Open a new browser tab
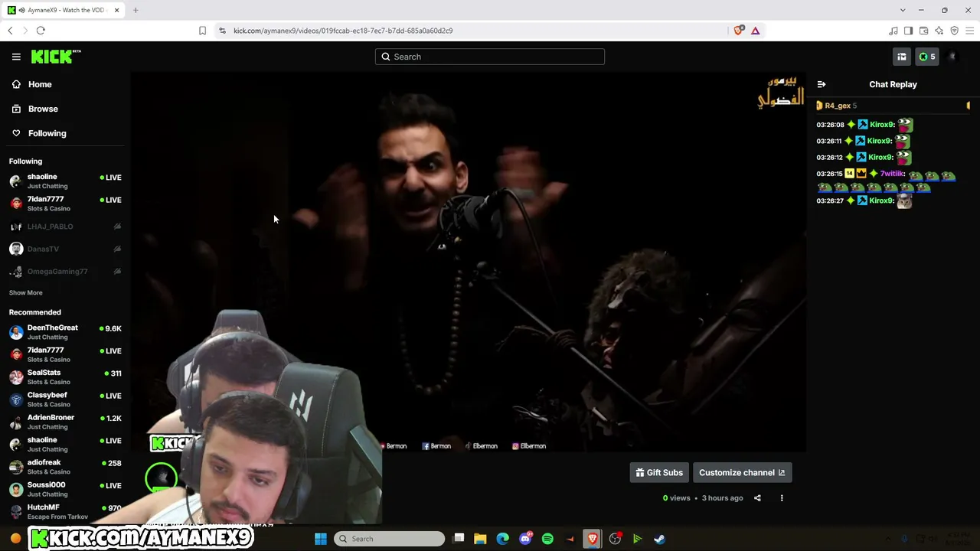 click(x=136, y=10)
